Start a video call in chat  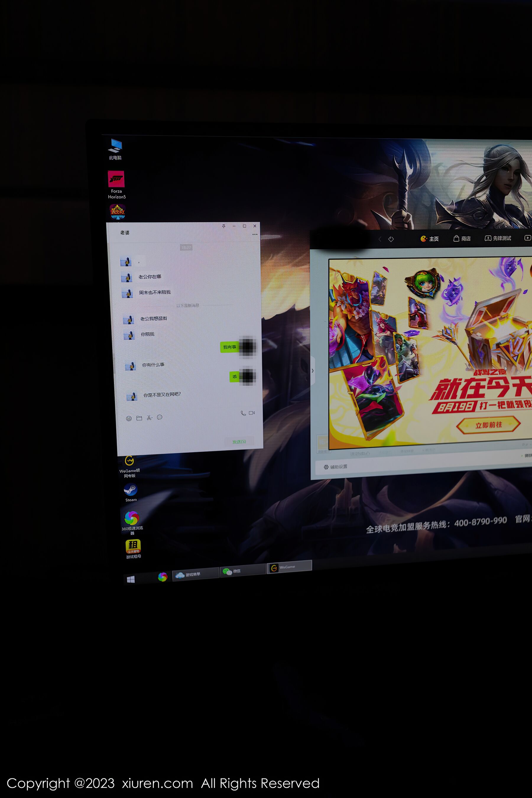[x=252, y=413]
